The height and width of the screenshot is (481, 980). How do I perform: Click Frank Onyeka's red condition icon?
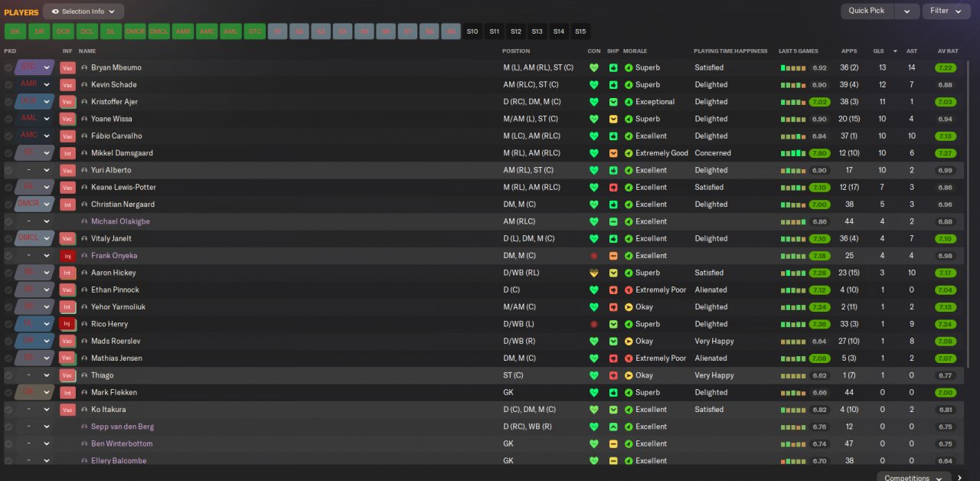593,256
